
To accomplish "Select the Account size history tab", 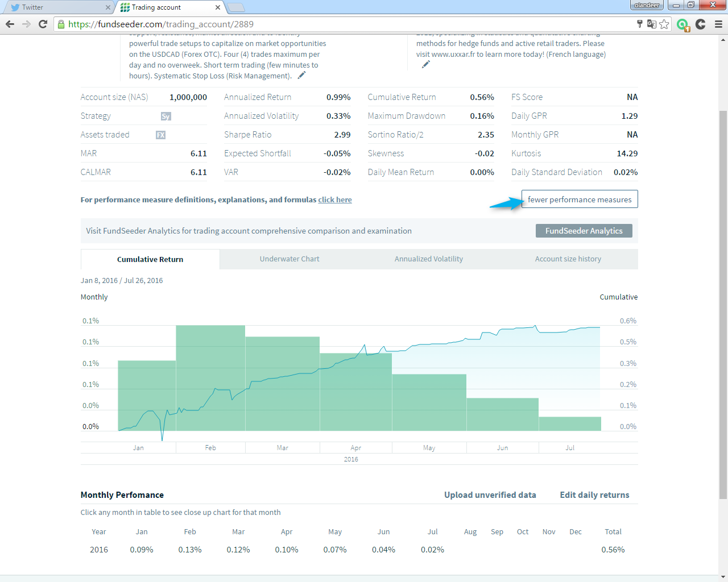I will pos(568,259).
